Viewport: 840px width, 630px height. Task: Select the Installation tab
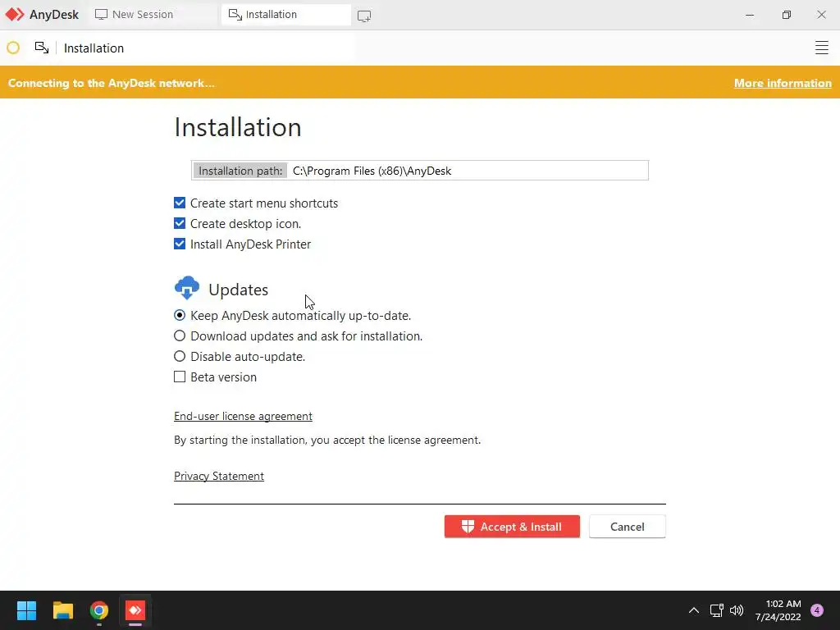286,15
